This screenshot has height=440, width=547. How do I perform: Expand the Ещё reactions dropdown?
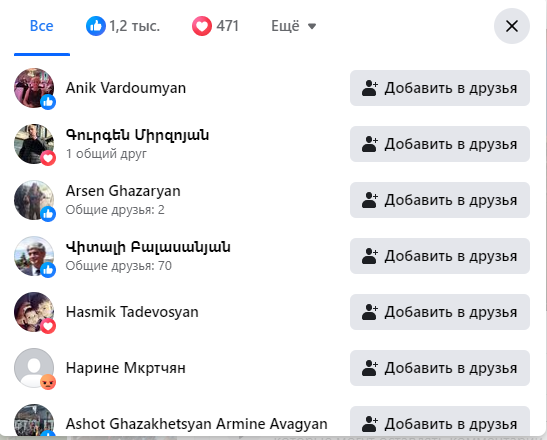point(293,26)
